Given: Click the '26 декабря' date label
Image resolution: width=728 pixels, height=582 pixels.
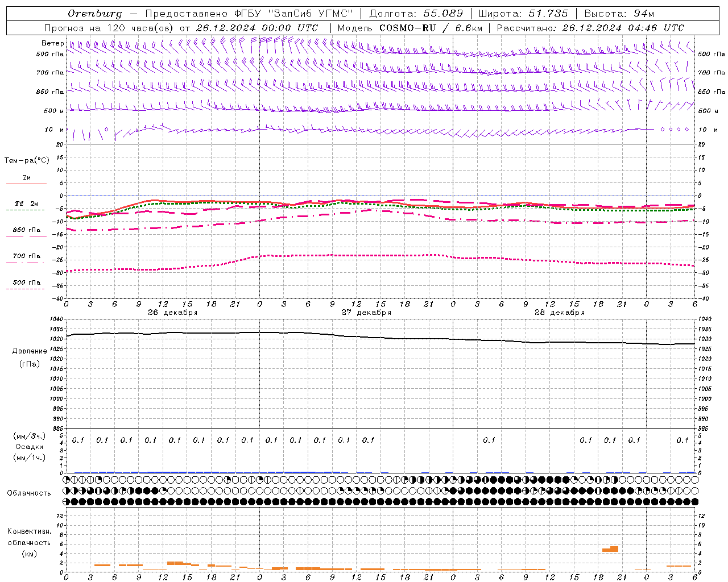Looking at the screenshot, I should (173, 313).
